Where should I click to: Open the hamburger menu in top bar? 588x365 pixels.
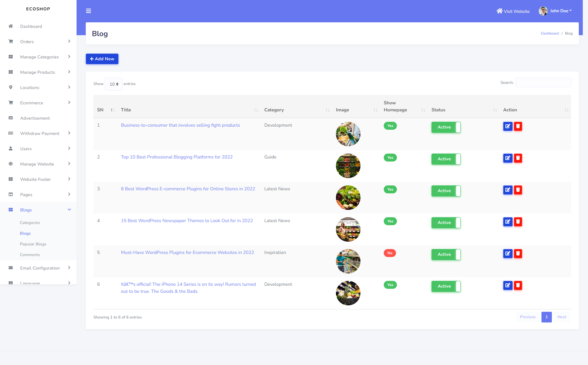[x=89, y=11]
